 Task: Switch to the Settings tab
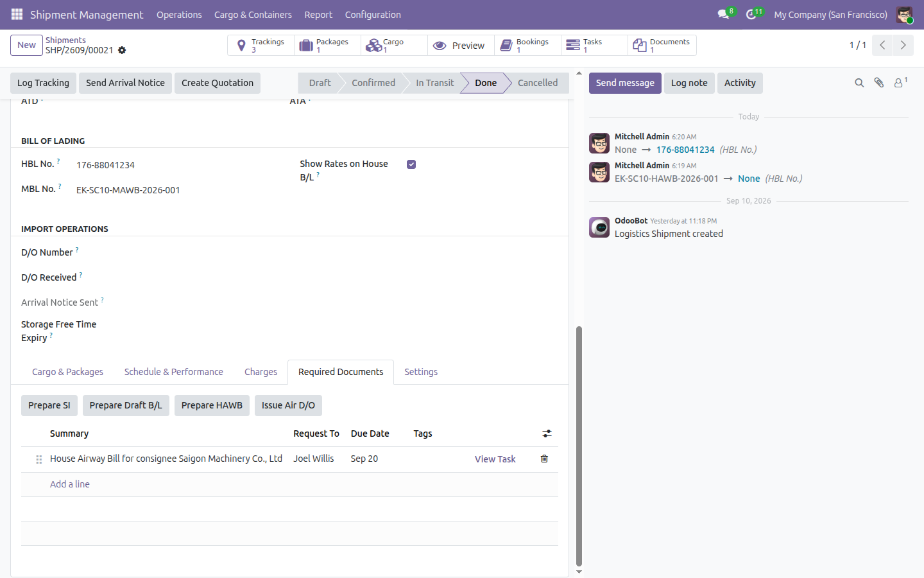(421, 372)
